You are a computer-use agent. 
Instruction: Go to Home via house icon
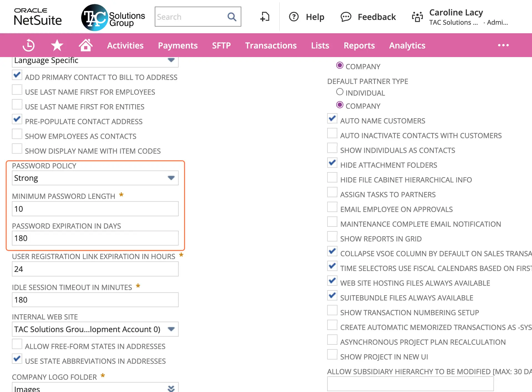pos(85,45)
